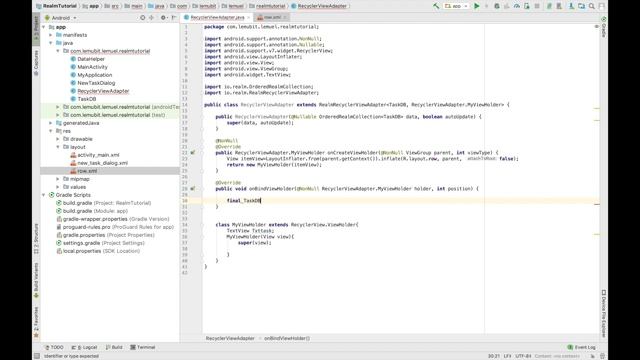Open the Android project view dropdown
640x360 pixels.
tap(60, 18)
